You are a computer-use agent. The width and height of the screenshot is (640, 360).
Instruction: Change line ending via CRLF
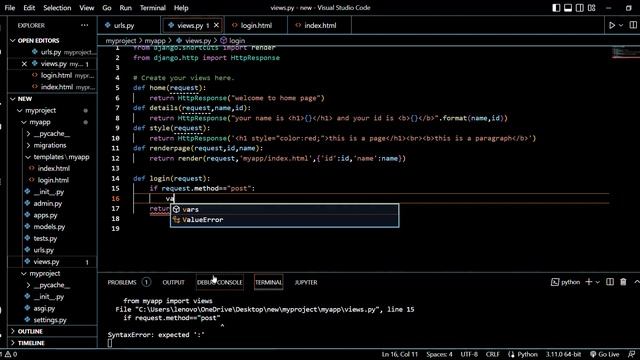(493, 354)
